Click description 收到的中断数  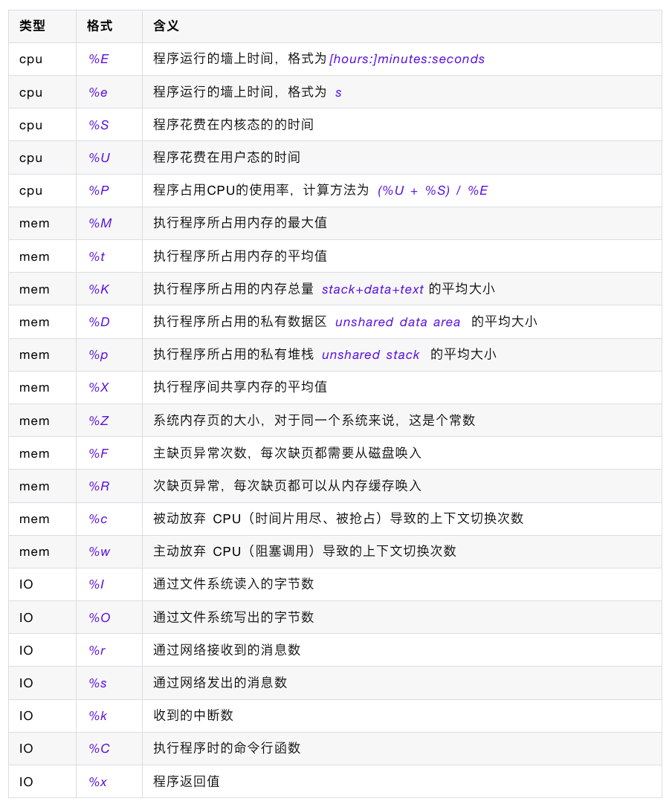[x=193, y=716]
